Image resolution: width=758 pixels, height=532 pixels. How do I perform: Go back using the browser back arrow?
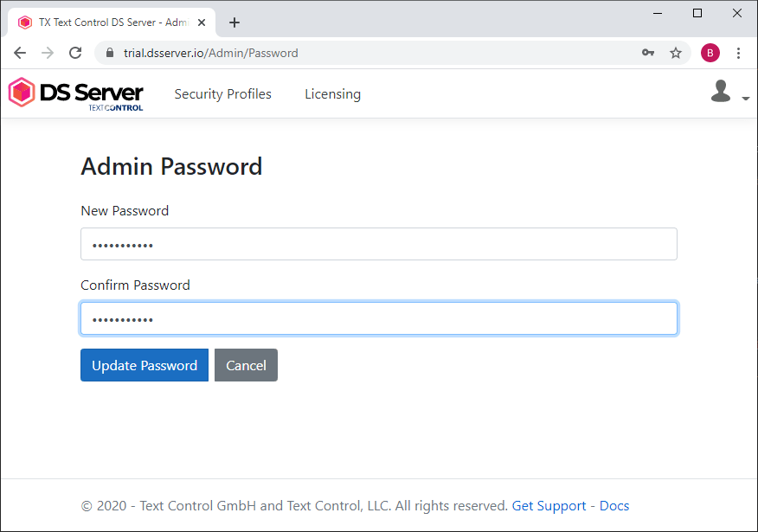tap(20, 53)
